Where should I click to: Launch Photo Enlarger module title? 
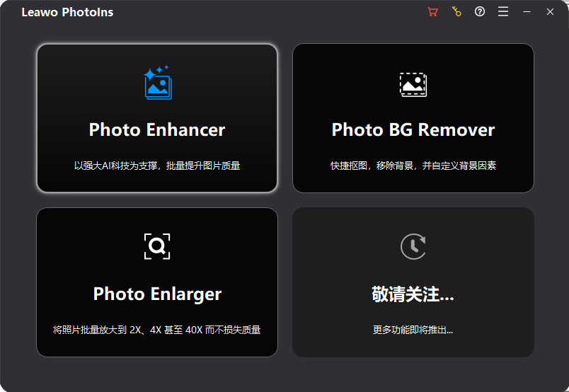click(157, 294)
